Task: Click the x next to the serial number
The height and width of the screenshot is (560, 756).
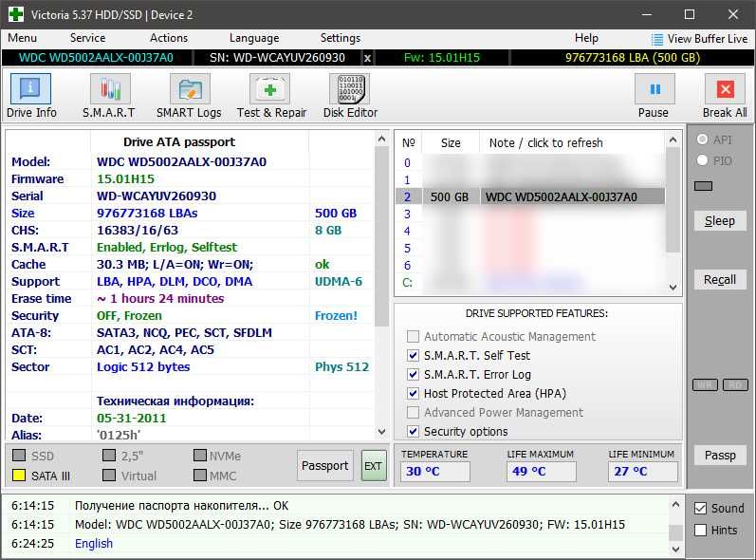Action: point(367,58)
